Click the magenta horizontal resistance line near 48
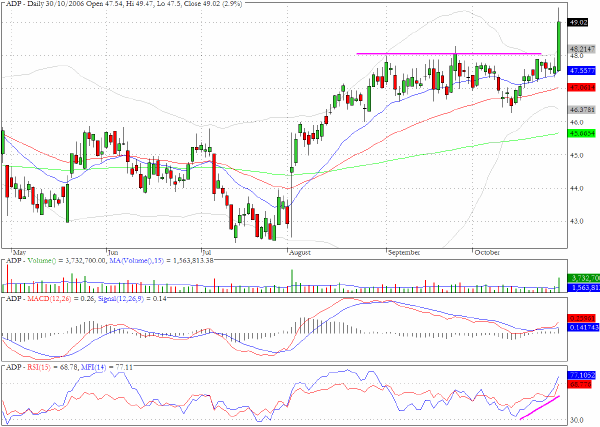Viewport: 600px width, 427px height. 449,54
